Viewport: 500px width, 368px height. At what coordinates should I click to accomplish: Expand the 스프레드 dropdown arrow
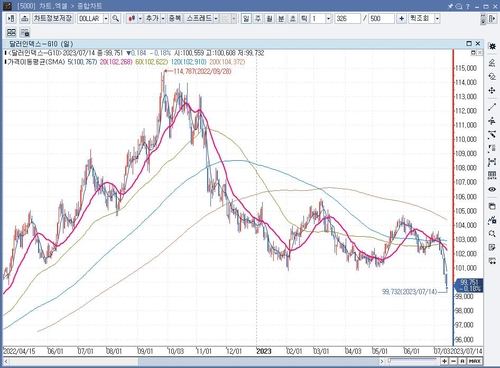coord(216,18)
